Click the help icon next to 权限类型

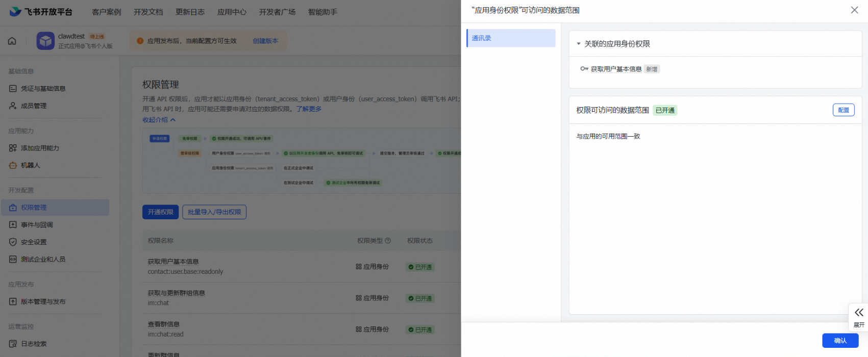pos(388,241)
